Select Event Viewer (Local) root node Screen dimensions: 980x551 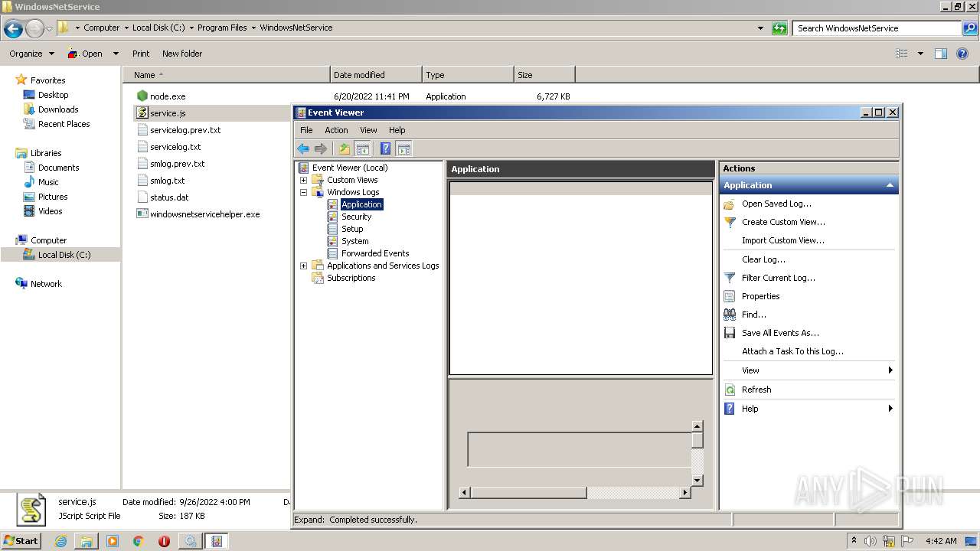tap(350, 168)
